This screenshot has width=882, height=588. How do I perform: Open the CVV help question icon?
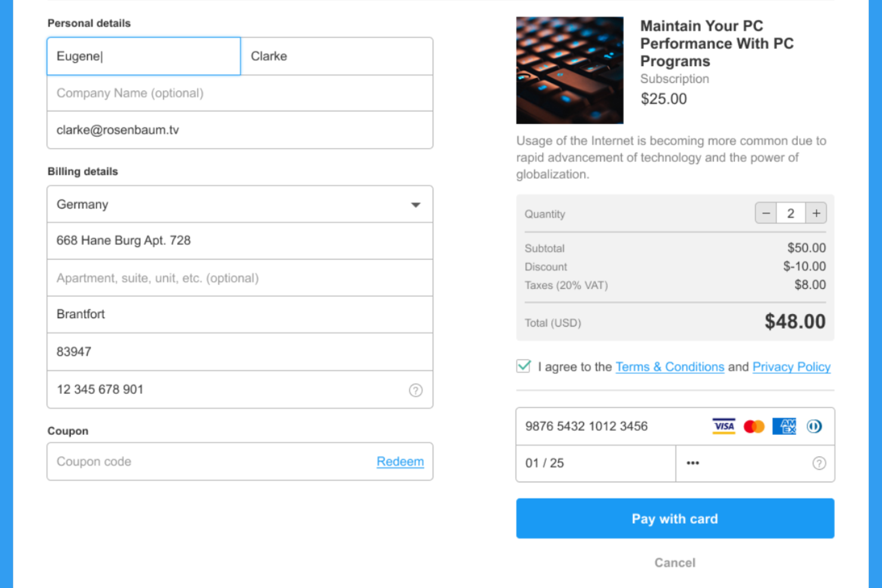pos(819,463)
